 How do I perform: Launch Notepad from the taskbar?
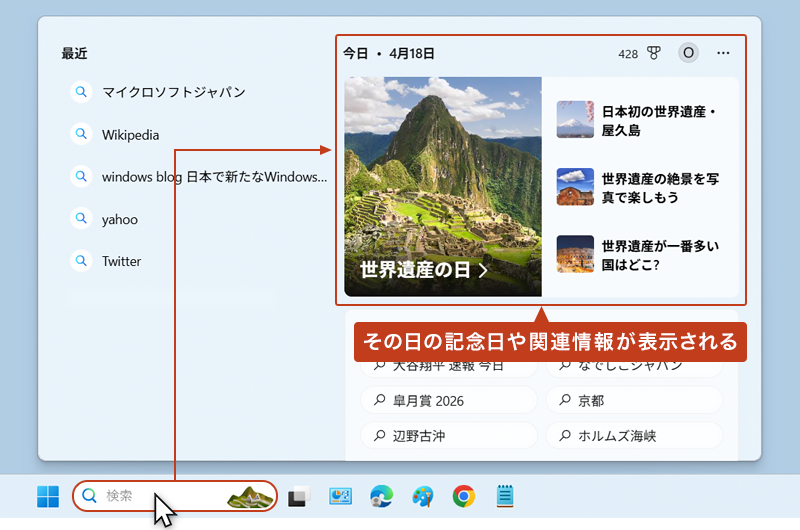(505, 496)
